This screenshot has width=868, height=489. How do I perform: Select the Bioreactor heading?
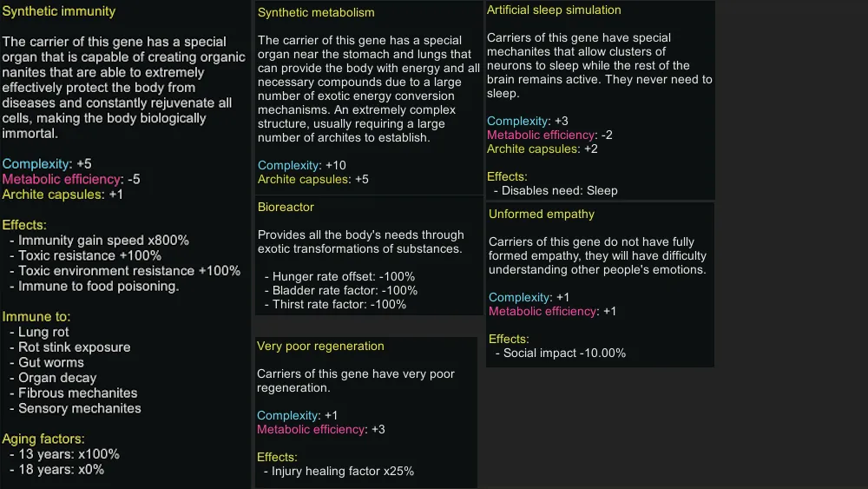pos(286,207)
